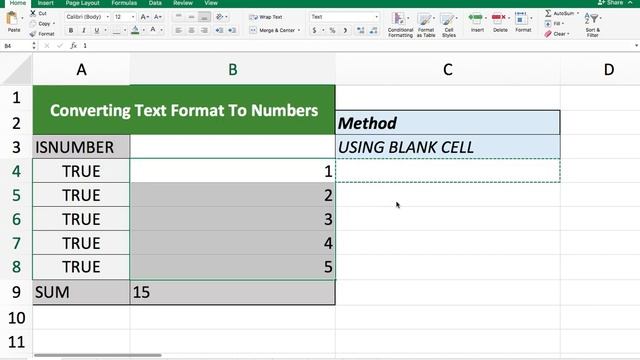
Task: Click the Clear eraser icon
Action: click(x=548, y=34)
